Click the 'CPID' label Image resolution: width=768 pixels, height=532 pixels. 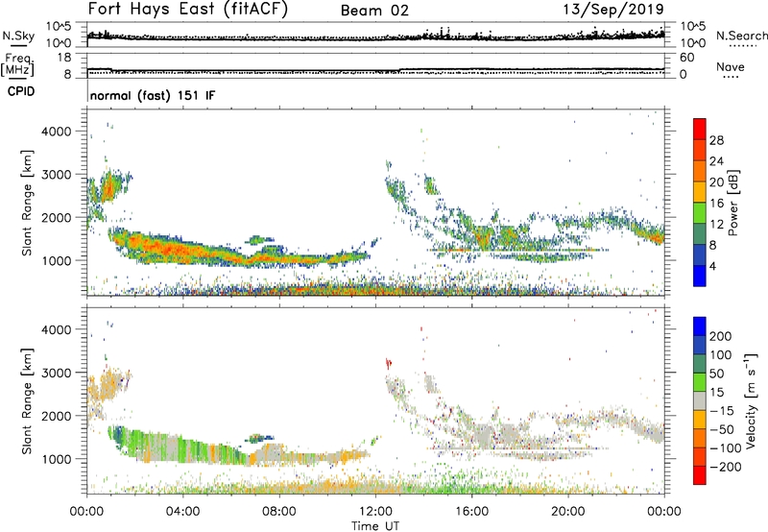(x=21, y=91)
